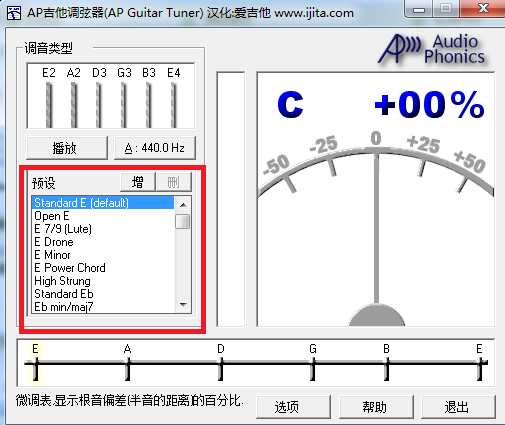This screenshot has width=505, height=425.
Task: Click the preset list scroll down arrow
Action: pyautogui.click(x=183, y=304)
